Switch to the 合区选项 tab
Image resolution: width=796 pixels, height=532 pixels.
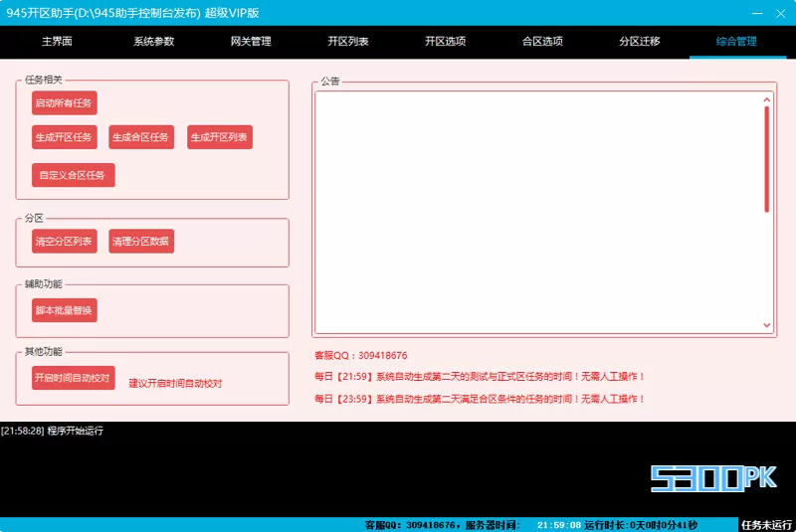pos(542,42)
